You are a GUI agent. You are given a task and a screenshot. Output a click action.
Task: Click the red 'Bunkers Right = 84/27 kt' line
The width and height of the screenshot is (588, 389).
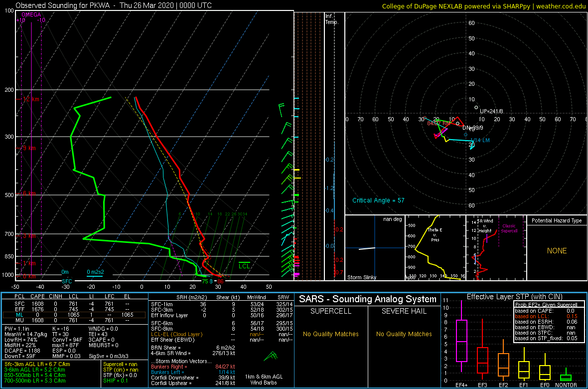tap(193, 367)
